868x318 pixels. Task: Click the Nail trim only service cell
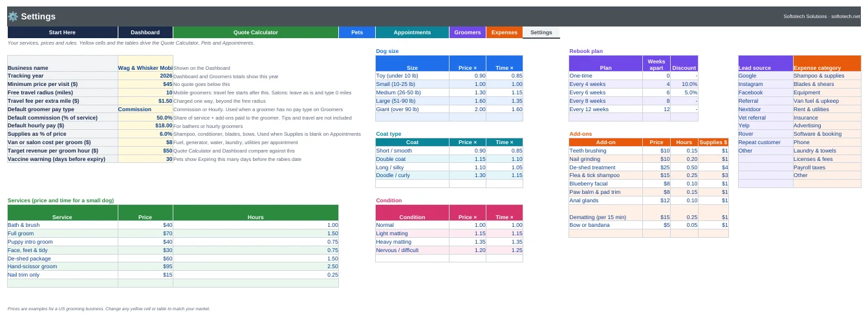[x=63, y=275]
